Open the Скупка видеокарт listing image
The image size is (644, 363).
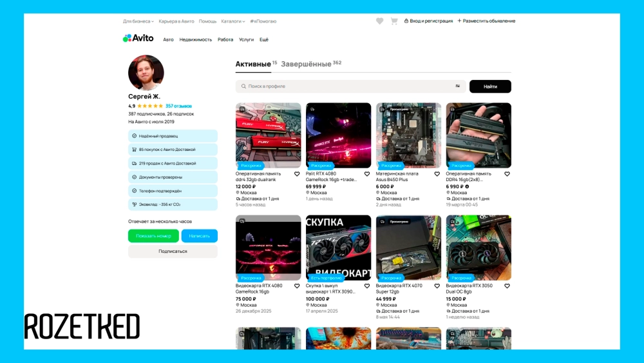pyautogui.click(x=339, y=248)
